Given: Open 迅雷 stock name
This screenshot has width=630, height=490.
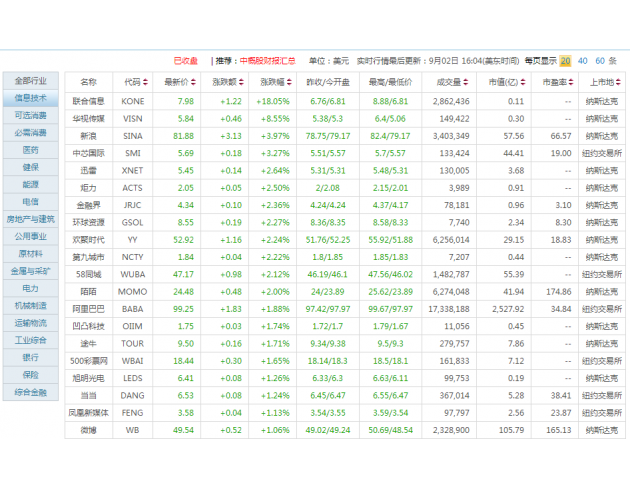Looking at the screenshot, I should tap(88, 170).
